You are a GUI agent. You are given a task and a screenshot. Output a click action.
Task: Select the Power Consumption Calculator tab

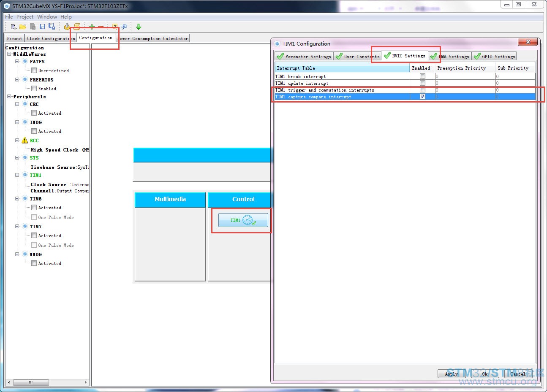153,38
